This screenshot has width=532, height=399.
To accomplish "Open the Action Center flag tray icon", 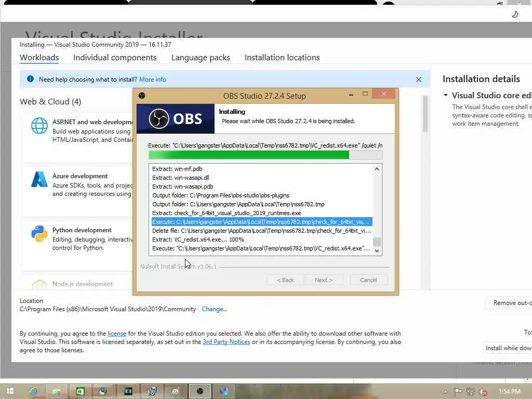I will [458, 392].
